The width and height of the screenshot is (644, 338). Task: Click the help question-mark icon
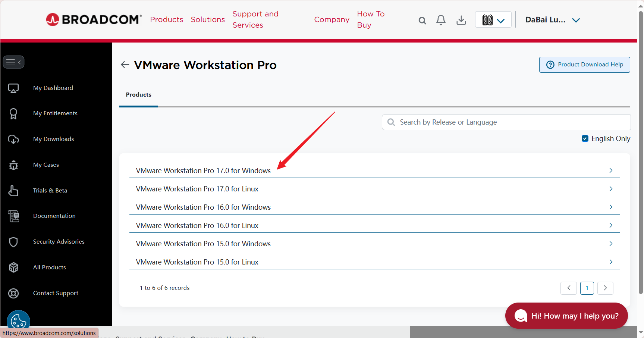click(x=550, y=65)
